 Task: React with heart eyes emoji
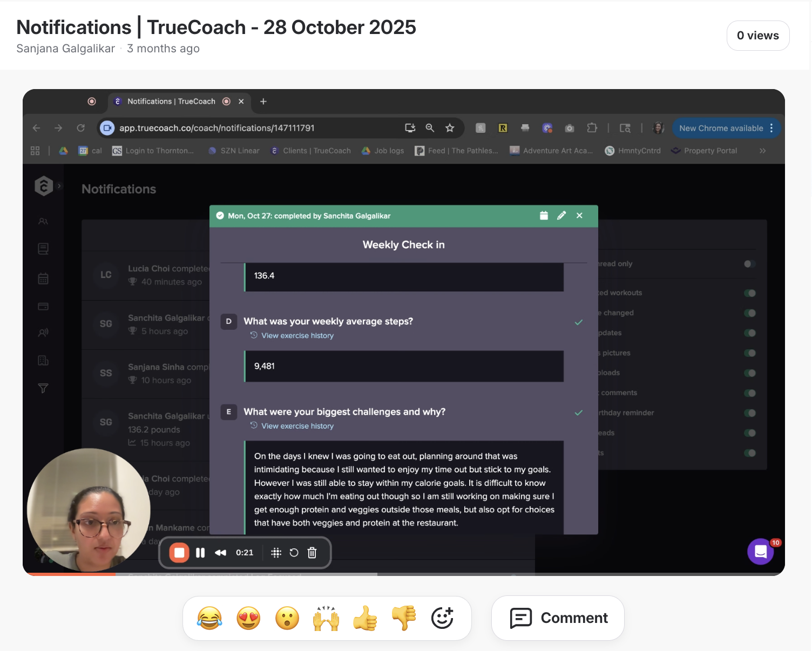pos(248,618)
